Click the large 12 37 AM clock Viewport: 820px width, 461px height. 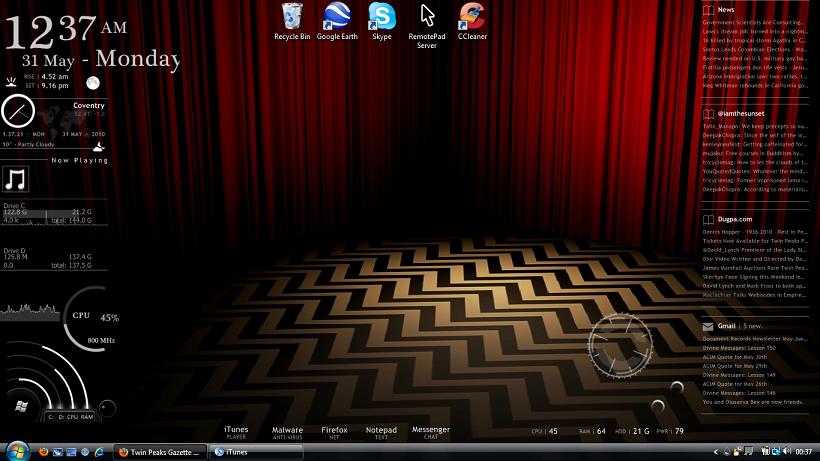pyautogui.click(x=66, y=30)
